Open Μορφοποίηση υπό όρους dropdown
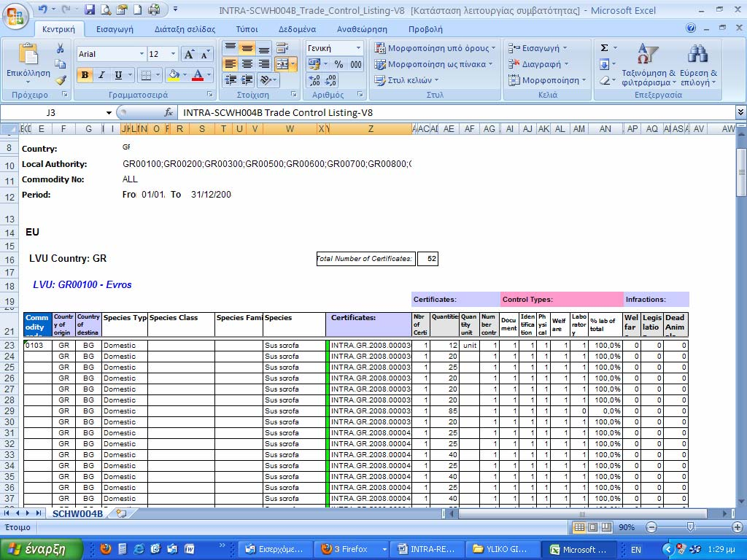Viewport: 747px width, 560px height. click(x=435, y=48)
